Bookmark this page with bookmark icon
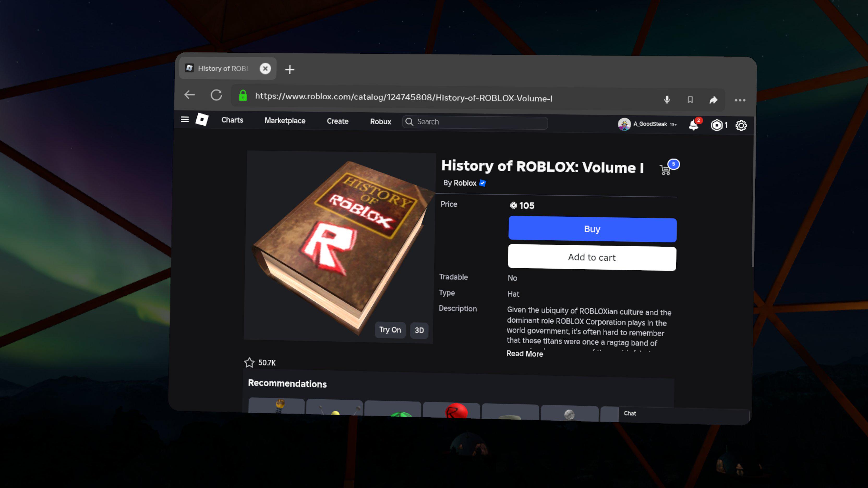 click(x=690, y=100)
